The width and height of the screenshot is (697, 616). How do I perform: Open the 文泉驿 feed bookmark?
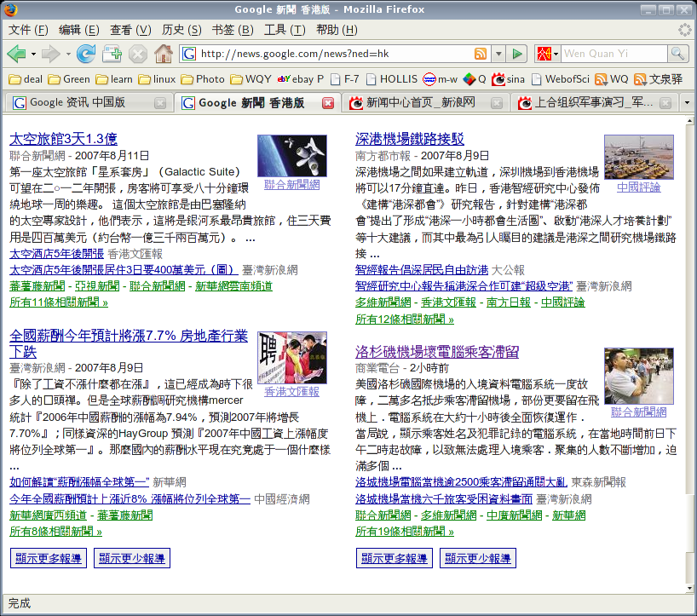coord(659,79)
